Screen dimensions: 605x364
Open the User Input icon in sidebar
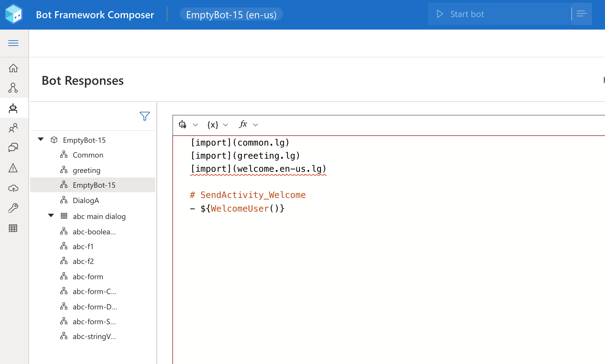point(13,128)
